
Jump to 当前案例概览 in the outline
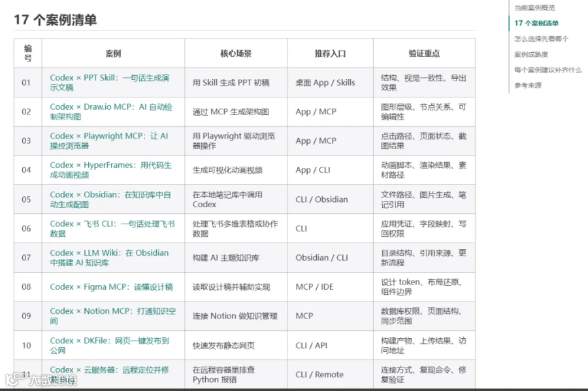point(534,8)
